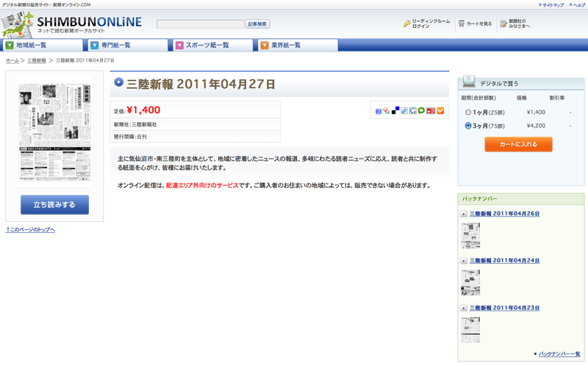Expand the blue 専門紙一覧 dropdown arrow
Image resolution: width=588 pixels, height=365 pixels.
click(x=95, y=45)
